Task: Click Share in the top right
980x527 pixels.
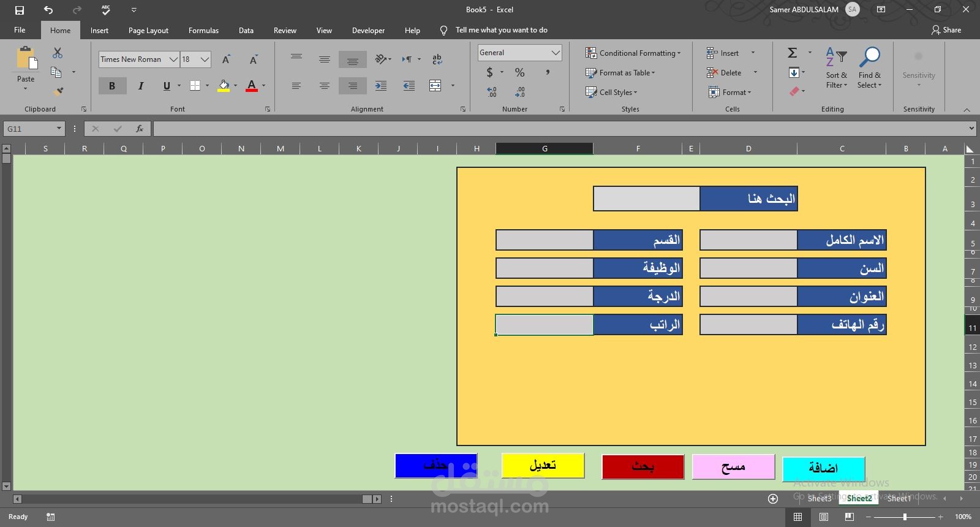Action: click(x=946, y=30)
